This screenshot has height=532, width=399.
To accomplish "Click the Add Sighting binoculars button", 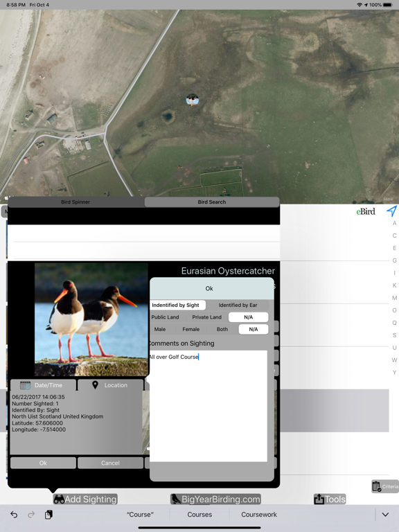I will click(x=85, y=499).
